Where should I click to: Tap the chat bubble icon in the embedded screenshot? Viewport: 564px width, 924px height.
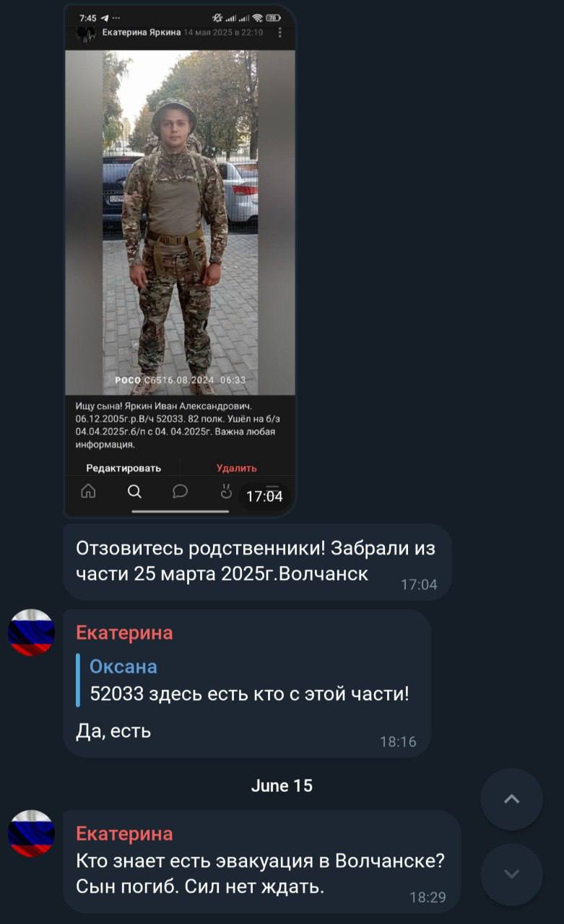pos(180,492)
